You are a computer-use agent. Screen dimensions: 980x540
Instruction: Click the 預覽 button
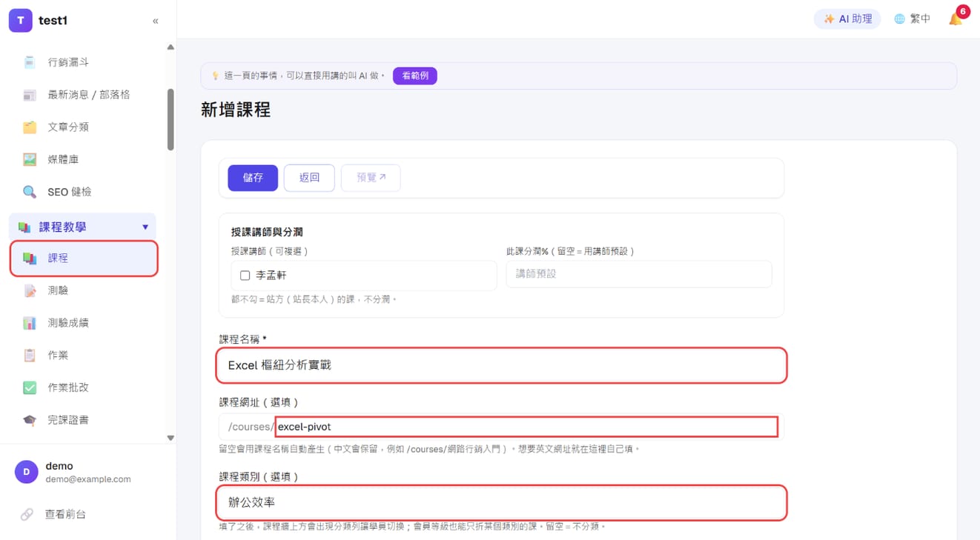[371, 178]
